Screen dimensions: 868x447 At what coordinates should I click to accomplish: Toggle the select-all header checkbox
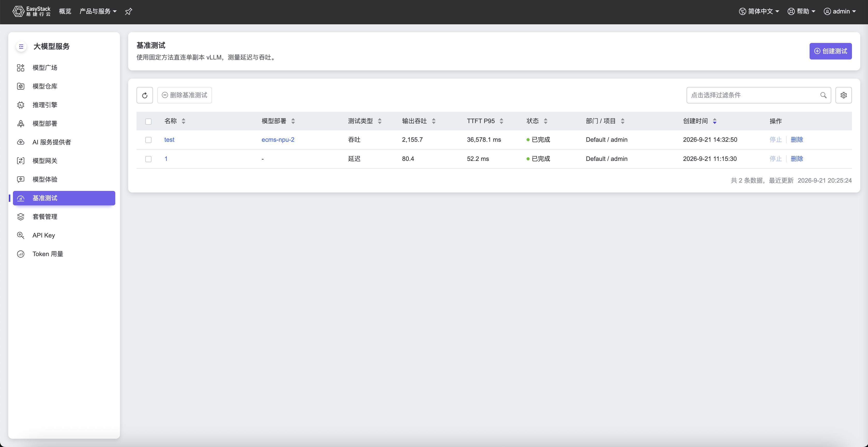[148, 121]
